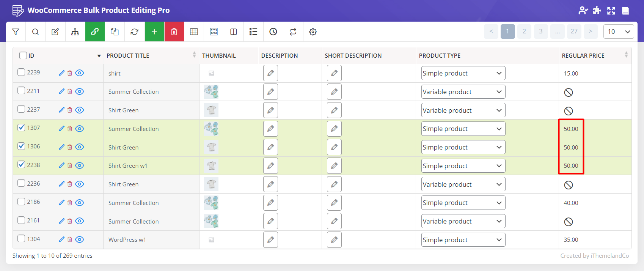Jump to page 27 in pagination
Image resolution: width=644 pixels, height=271 pixels.
[x=574, y=32]
